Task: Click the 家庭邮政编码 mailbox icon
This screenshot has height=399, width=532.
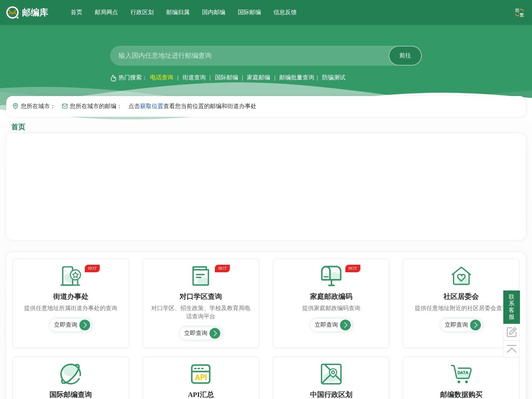Action: (331, 276)
